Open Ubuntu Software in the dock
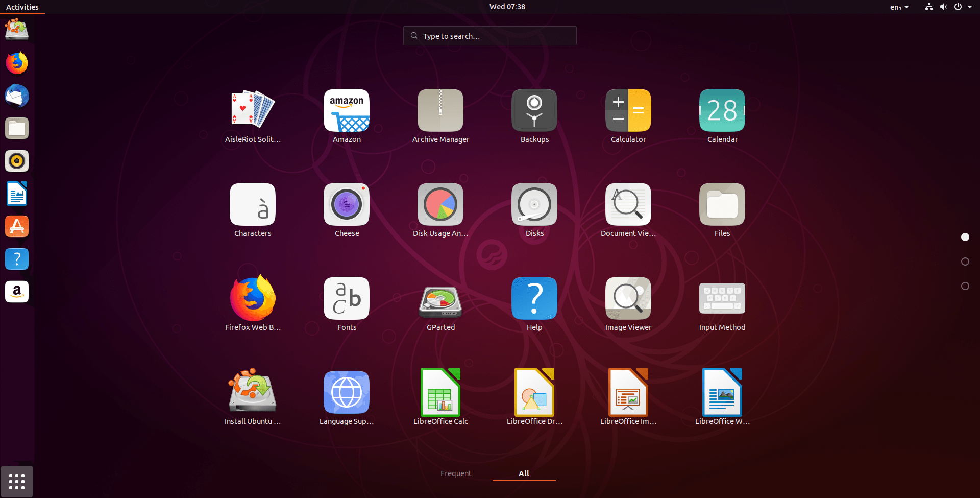Screen dimensions: 980x498 tap(17, 226)
